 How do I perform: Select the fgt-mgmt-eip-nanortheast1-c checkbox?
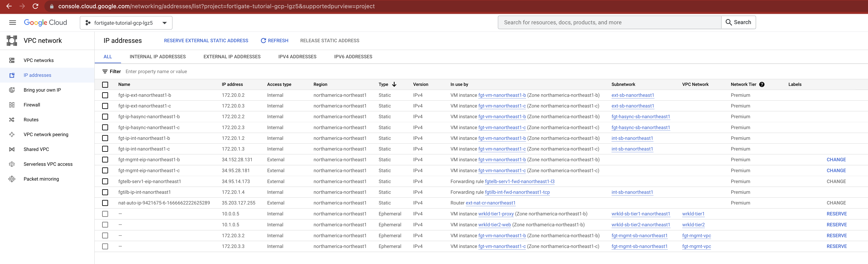click(x=105, y=171)
